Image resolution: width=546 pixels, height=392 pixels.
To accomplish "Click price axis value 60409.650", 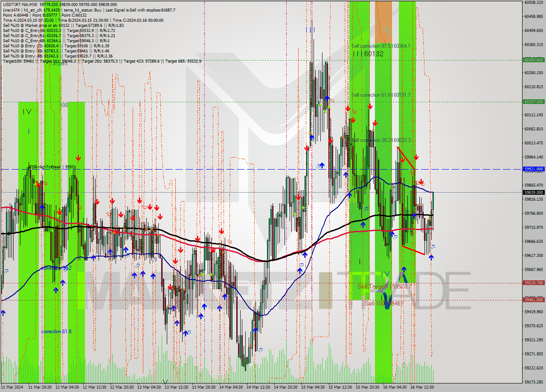I will [x=534, y=30].
